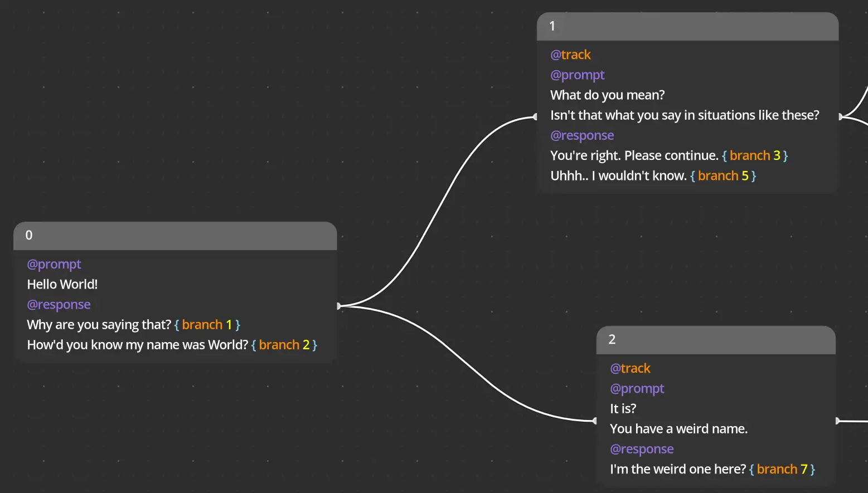
Task: Click the 'branch 5' tag in node 1
Action: click(x=723, y=176)
